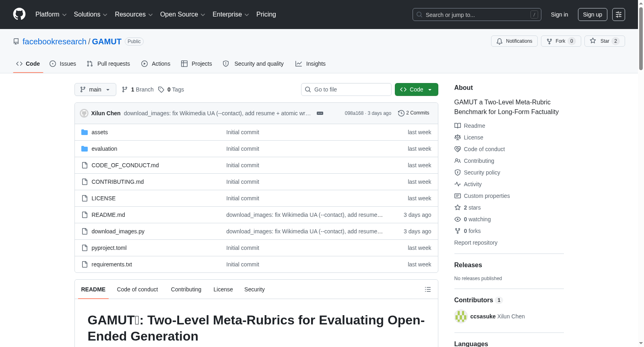Image resolution: width=644 pixels, height=347 pixels.
Task: Click the repository icon beside facebookresearch
Action: tap(16, 42)
